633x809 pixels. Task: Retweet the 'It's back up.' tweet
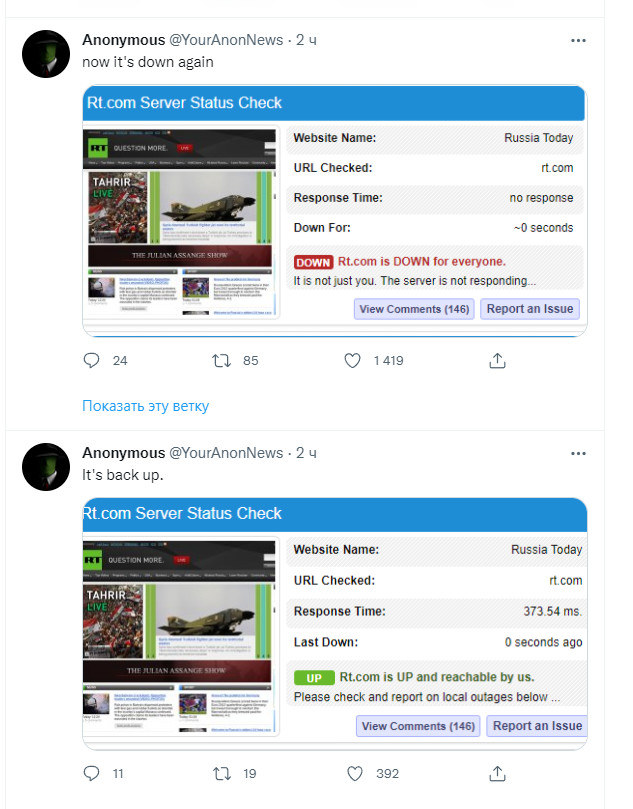coord(222,773)
